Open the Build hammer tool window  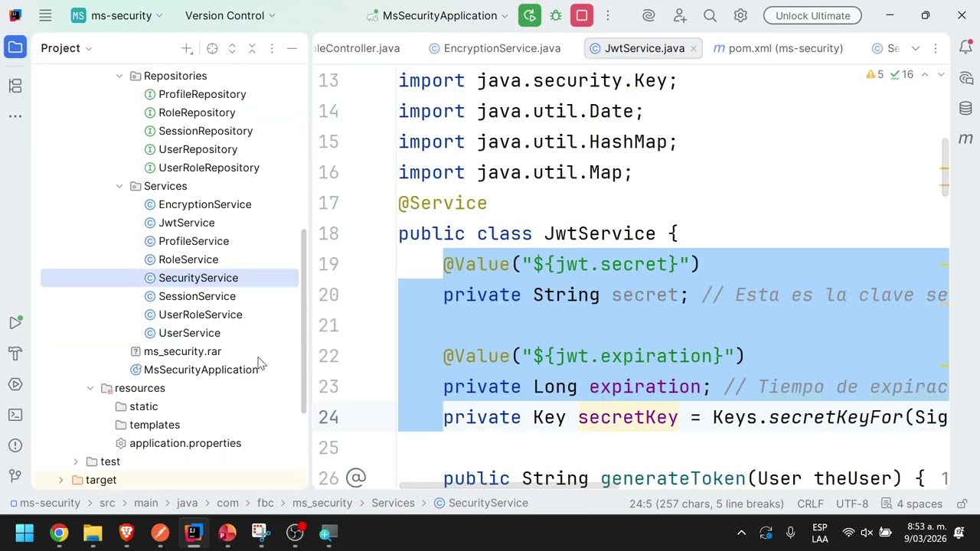[15, 354]
